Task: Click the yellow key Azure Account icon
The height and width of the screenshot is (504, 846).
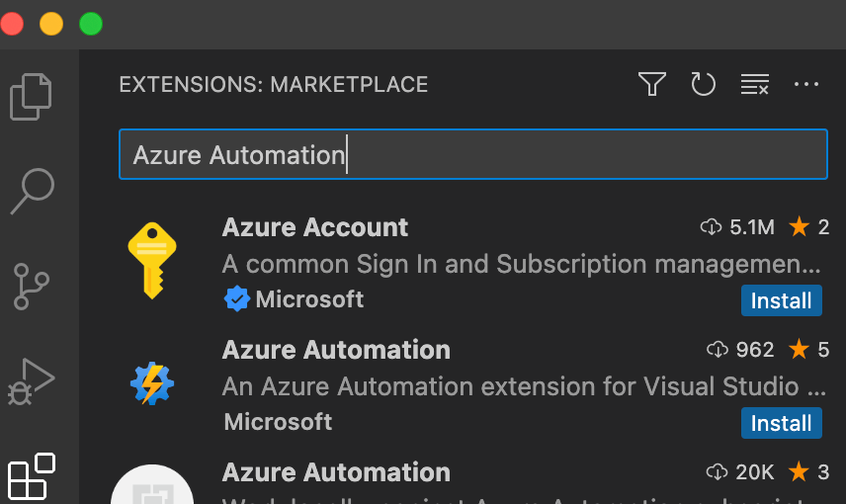Action: point(151,261)
